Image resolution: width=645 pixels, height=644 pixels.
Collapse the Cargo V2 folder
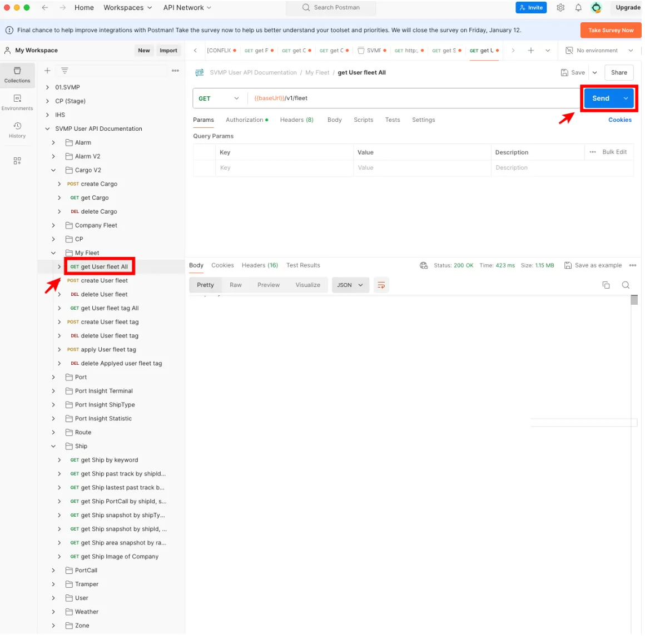(53, 170)
